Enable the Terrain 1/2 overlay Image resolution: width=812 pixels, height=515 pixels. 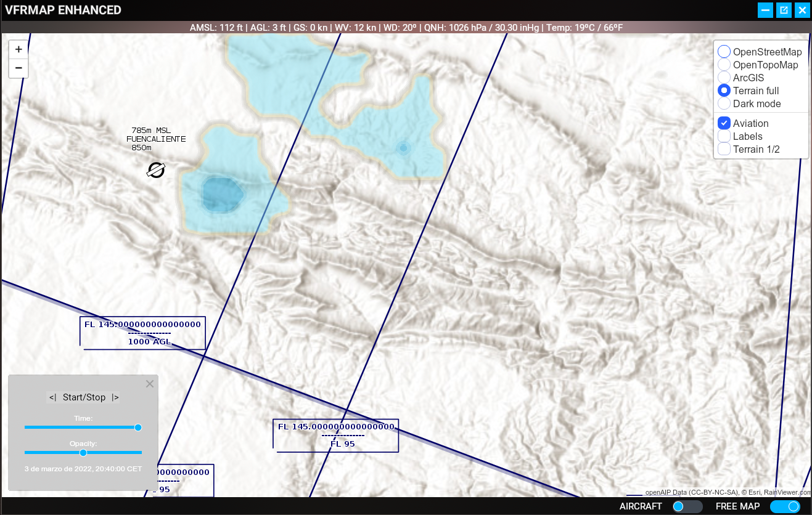(x=724, y=149)
